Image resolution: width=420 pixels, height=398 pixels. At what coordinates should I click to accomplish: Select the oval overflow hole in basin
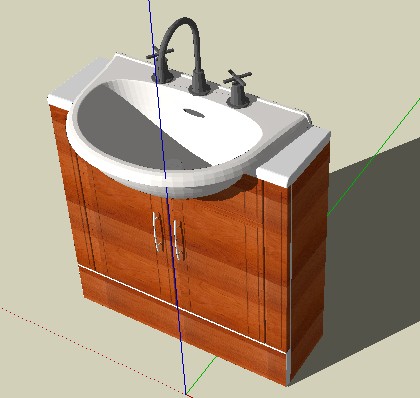(x=194, y=113)
